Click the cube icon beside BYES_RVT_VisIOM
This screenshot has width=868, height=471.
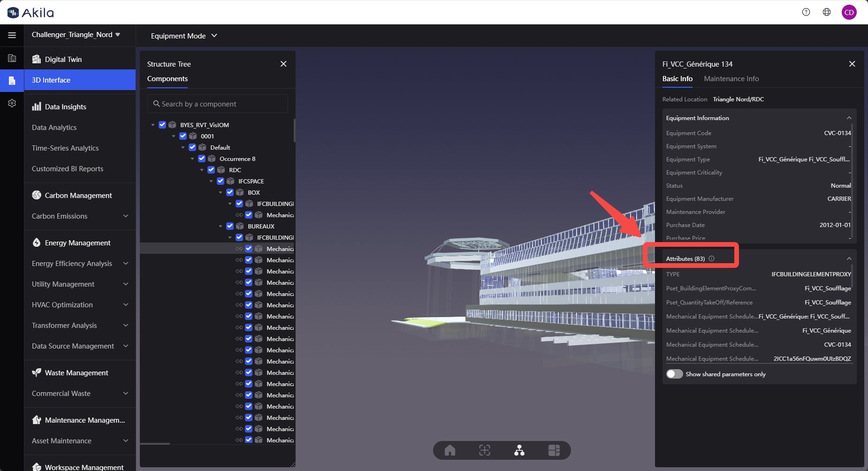point(172,125)
